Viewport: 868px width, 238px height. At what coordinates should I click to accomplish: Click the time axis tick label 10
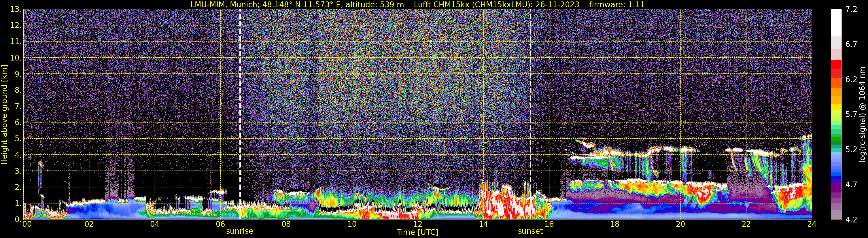(x=352, y=224)
